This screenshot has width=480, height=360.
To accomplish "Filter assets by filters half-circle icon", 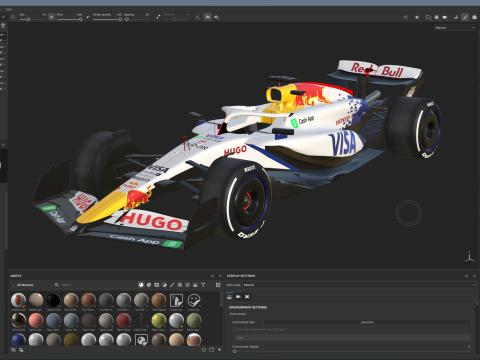I will coord(164,285).
